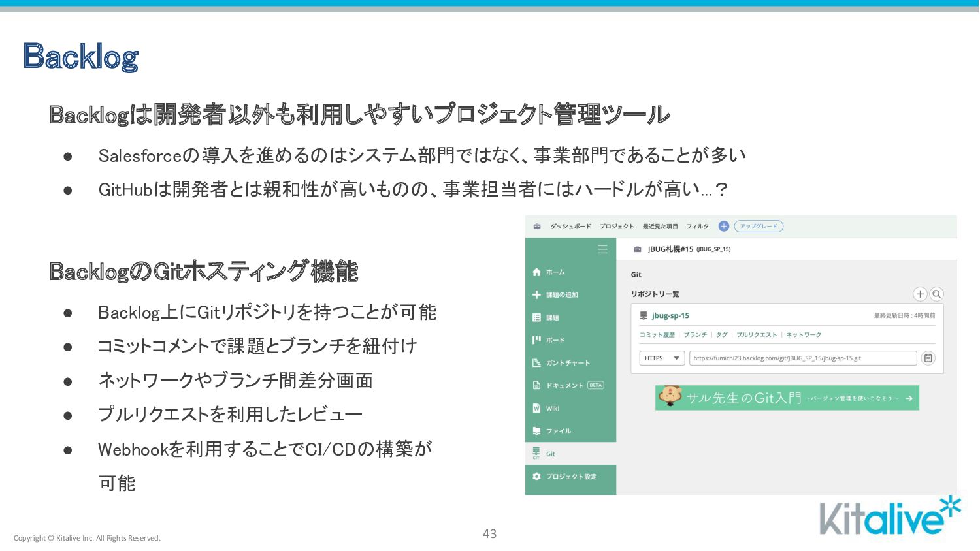
Task: Open ボード in the sidebar
Action: coord(571,340)
